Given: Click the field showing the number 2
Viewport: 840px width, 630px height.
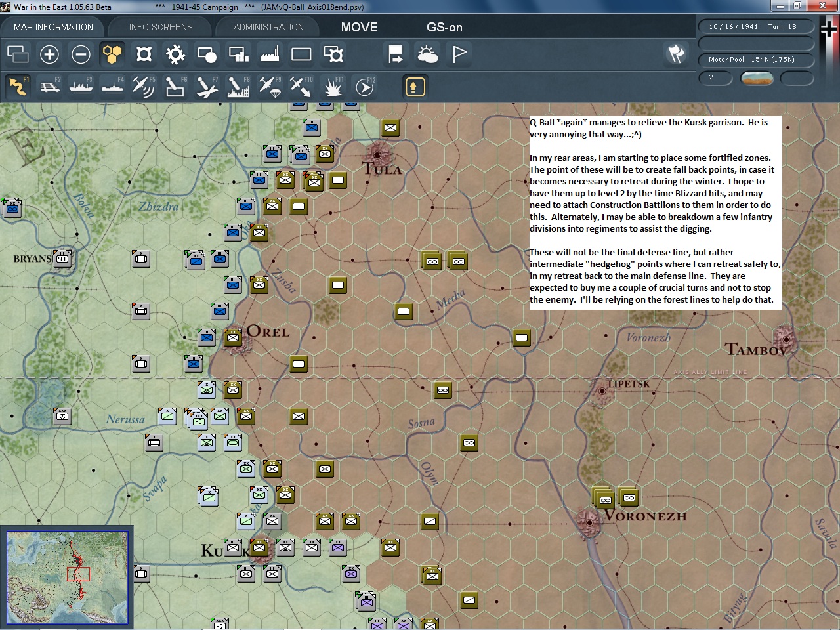Looking at the screenshot, I should (717, 78).
